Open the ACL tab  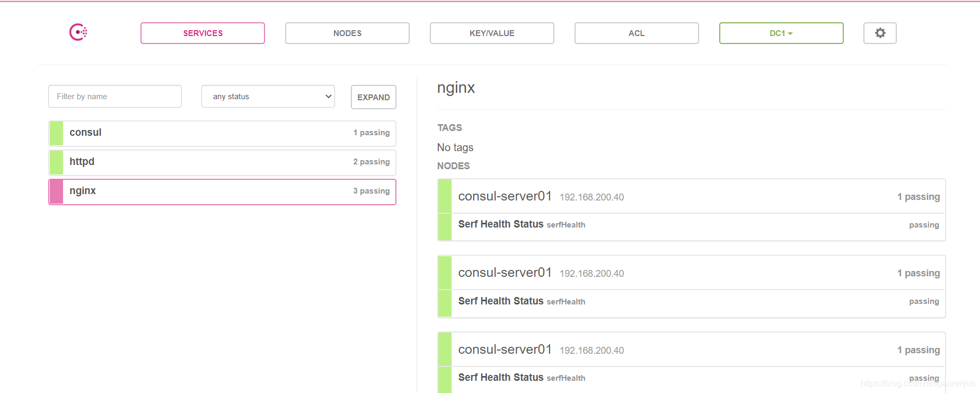point(637,33)
